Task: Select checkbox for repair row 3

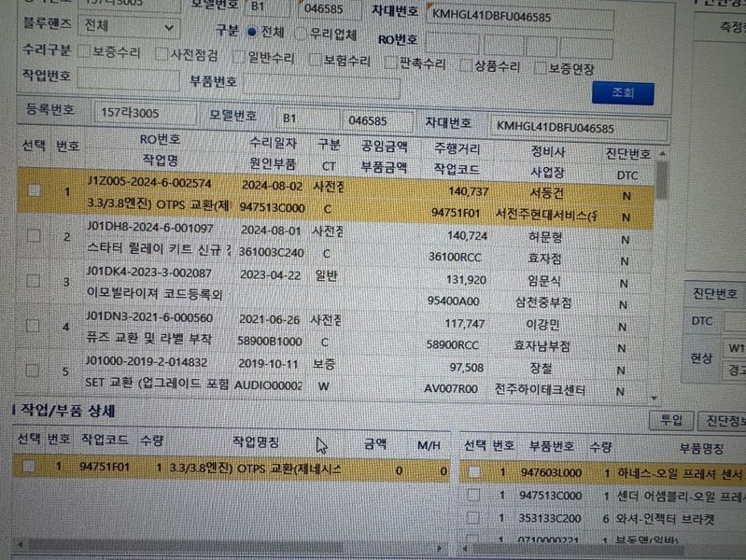Action: (x=33, y=280)
